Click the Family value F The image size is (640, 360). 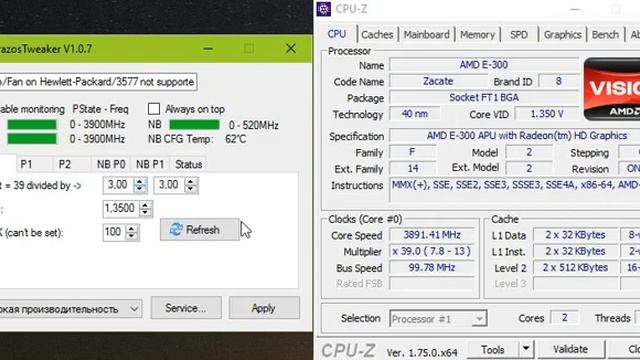(x=413, y=153)
